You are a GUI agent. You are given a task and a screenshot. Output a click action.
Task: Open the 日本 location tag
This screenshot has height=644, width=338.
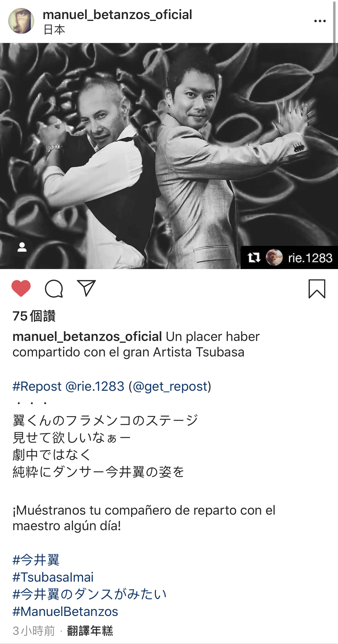pyautogui.click(x=54, y=29)
